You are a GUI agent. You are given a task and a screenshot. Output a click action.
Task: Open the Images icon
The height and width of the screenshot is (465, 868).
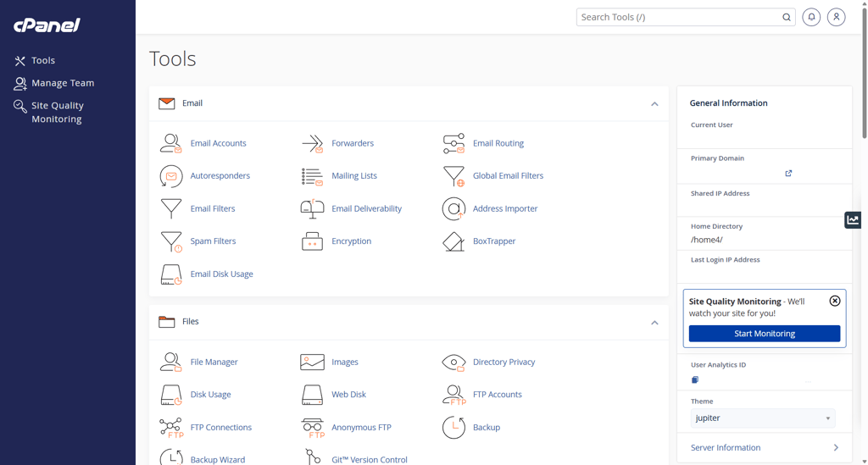coord(312,363)
